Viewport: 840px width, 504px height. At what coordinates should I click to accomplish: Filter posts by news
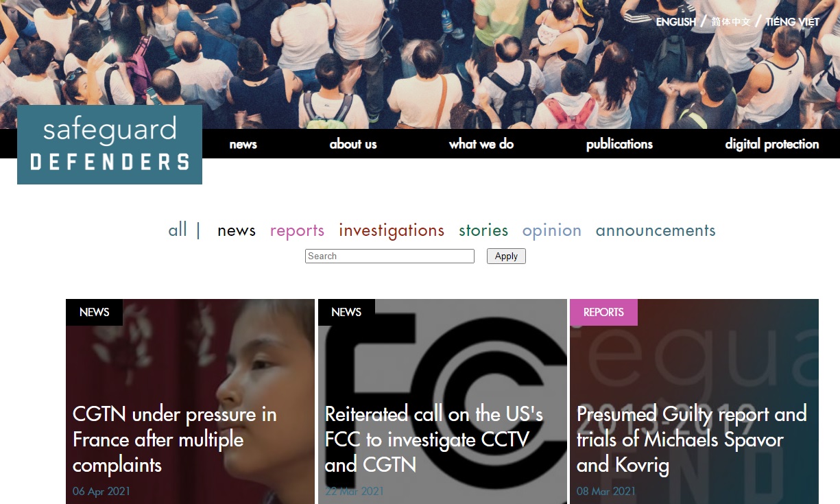237,230
